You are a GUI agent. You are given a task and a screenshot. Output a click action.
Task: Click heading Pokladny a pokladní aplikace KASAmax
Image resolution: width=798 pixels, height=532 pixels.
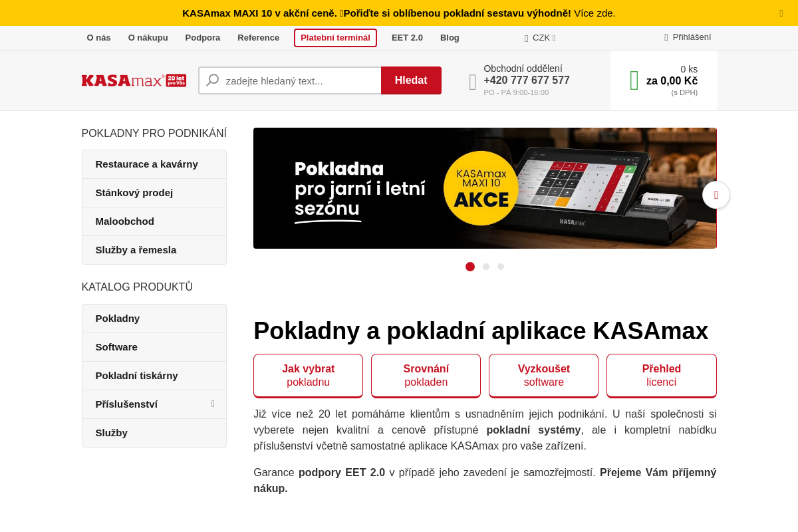coord(481,331)
